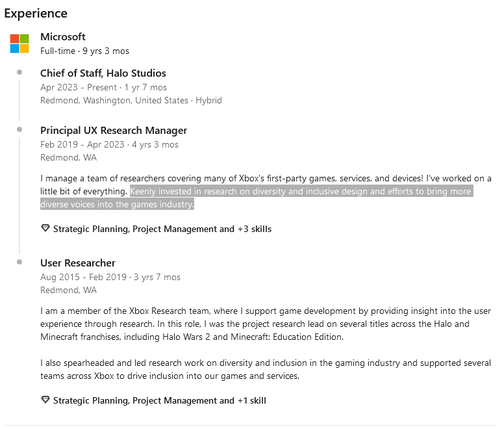The image size is (504, 427).
Task: Click the paragraph mentioning Halo Wars 2 and Minecraft
Action: tap(266, 324)
